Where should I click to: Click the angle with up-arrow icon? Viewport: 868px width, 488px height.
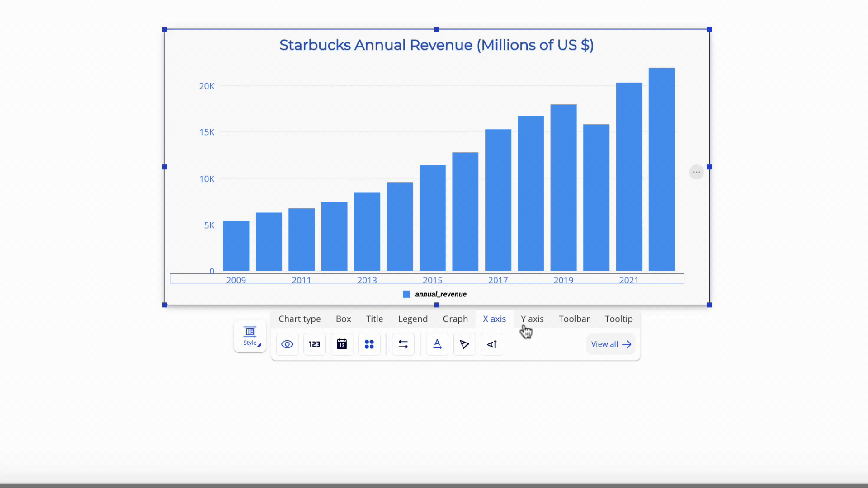492,344
